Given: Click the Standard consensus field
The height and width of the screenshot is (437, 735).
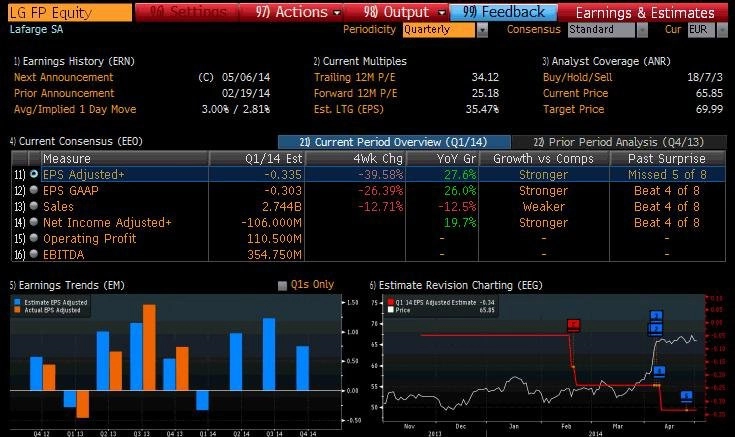Looking at the screenshot, I should (x=601, y=30).
